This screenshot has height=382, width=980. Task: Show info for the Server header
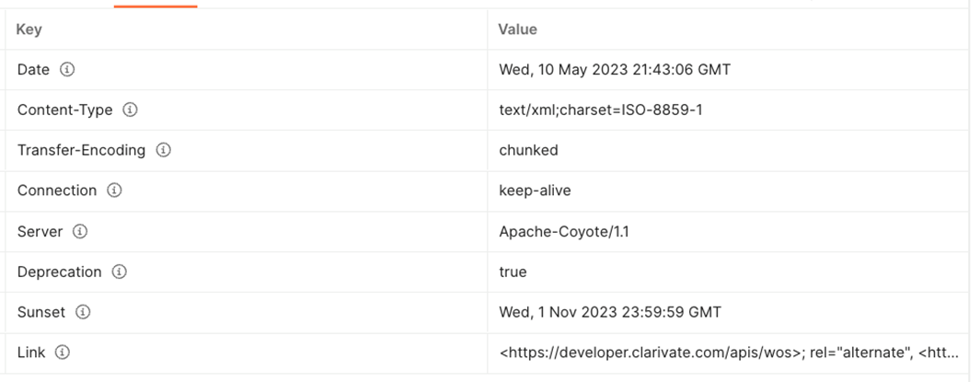tap(80, 231)
